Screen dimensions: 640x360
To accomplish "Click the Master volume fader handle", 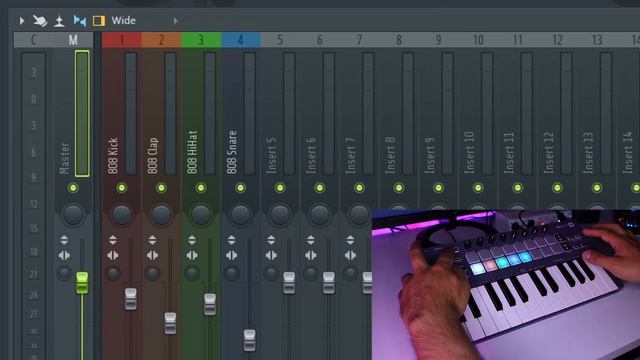I will tap(82, 283).
